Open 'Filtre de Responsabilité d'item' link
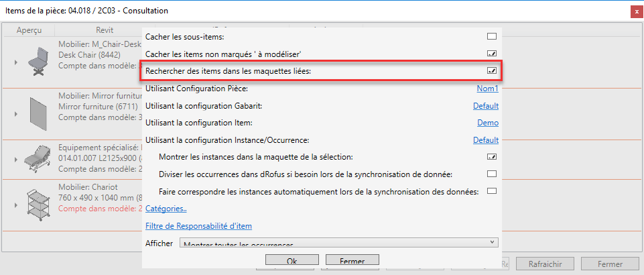This screenshot has width=644, height=275. tap(198, 226)
